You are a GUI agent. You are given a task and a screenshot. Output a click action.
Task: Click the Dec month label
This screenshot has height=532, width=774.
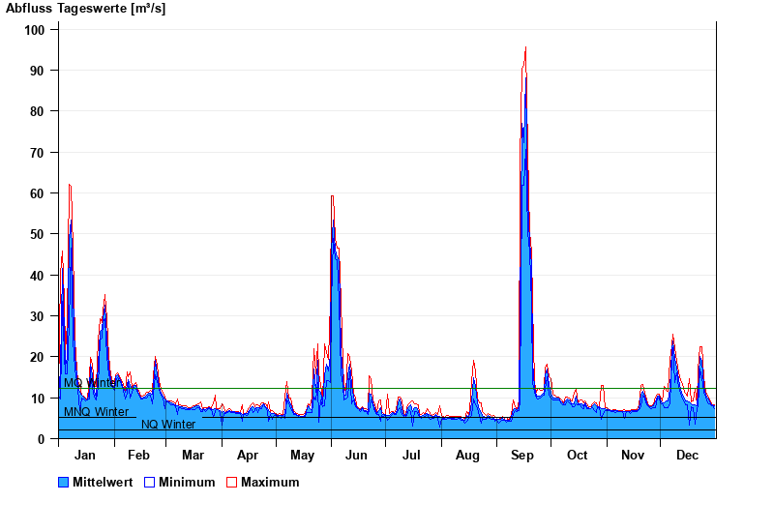[687, 456]
